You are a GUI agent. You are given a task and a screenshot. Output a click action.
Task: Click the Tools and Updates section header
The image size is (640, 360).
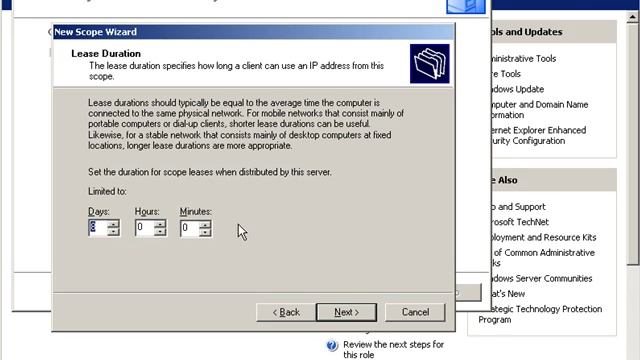coord(554,32)
